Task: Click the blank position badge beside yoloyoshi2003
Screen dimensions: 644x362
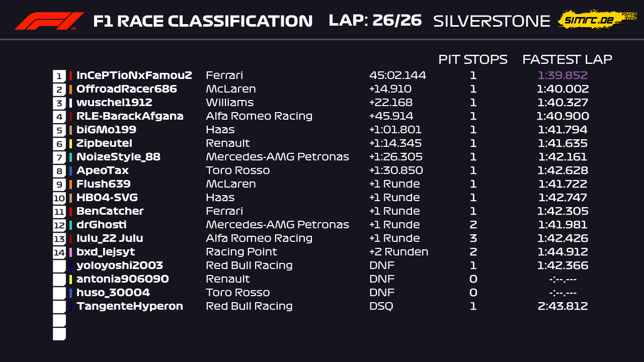Action: (59, 266)
